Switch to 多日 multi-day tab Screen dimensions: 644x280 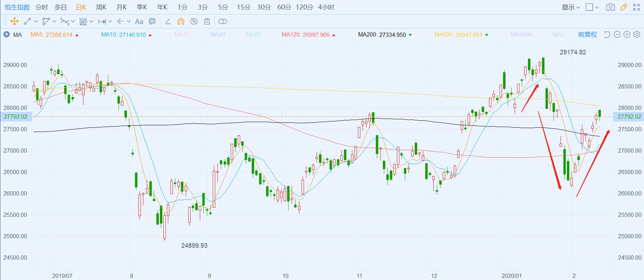(60, 7)
